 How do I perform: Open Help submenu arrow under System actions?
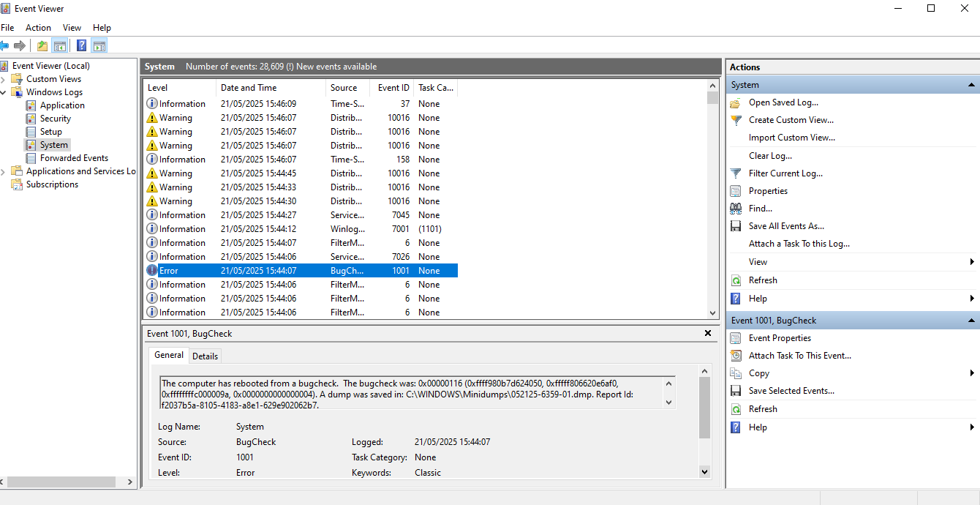[x=972, y=299]
